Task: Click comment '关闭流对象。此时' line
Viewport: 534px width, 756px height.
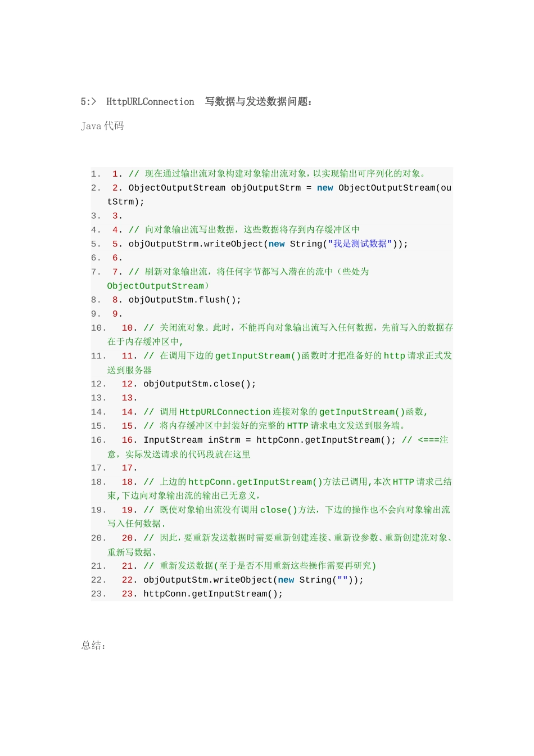Action: coord(298,327)
